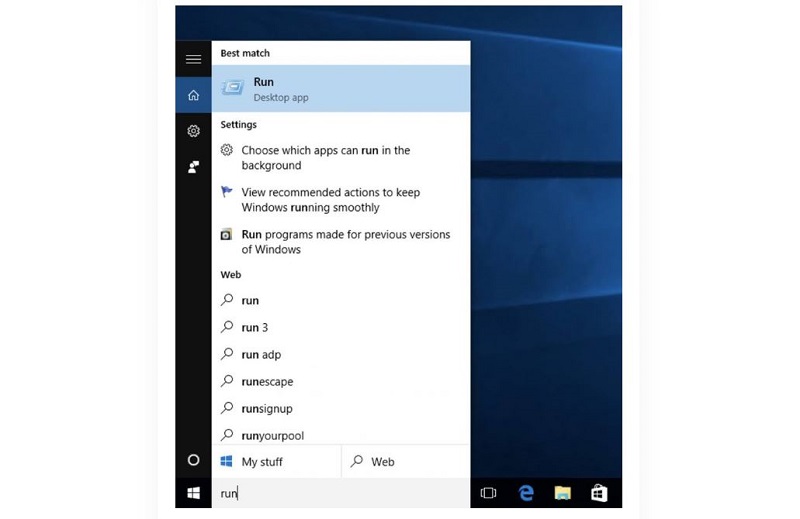800x519 pixels.
Task: Click the search box containing 'run'
Action: click(x=341, y=493)
